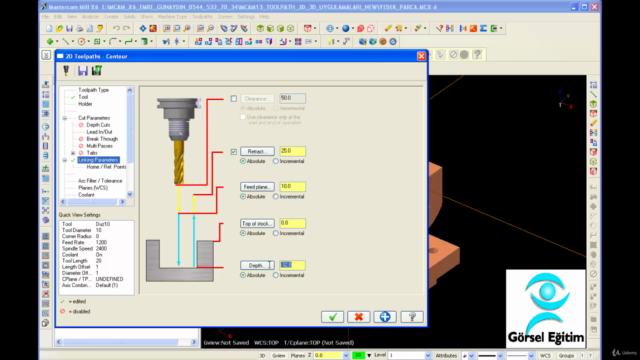Open the Level dropdown in status bar
The width and height of the screenshot is (640, 360).
[x=428, y=356]
